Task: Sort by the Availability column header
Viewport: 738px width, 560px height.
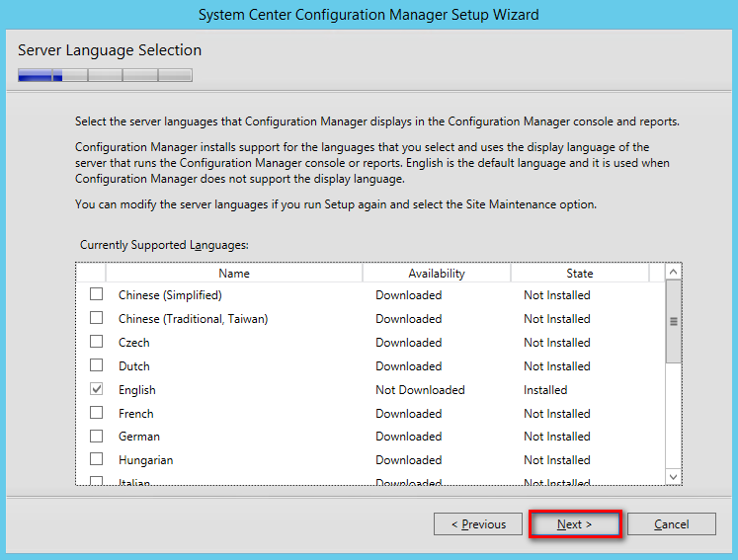Action: pyautogui.click(x=437, y=273)
